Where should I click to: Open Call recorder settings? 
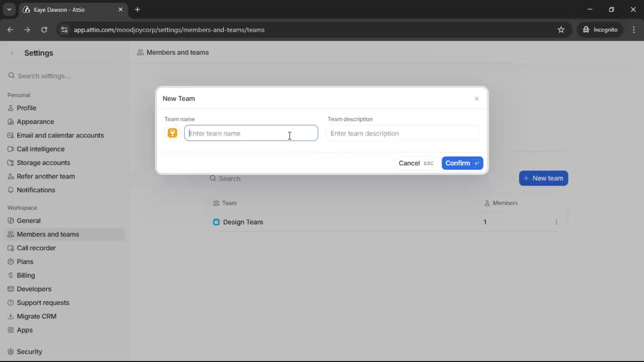pyautogui.click(x=37, y=248)
